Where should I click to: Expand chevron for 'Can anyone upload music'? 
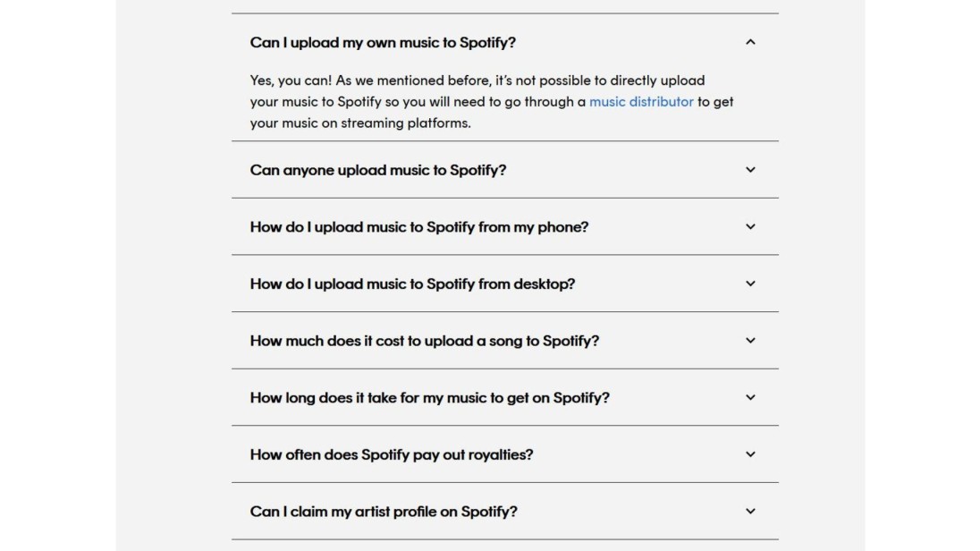pos(750,170)
